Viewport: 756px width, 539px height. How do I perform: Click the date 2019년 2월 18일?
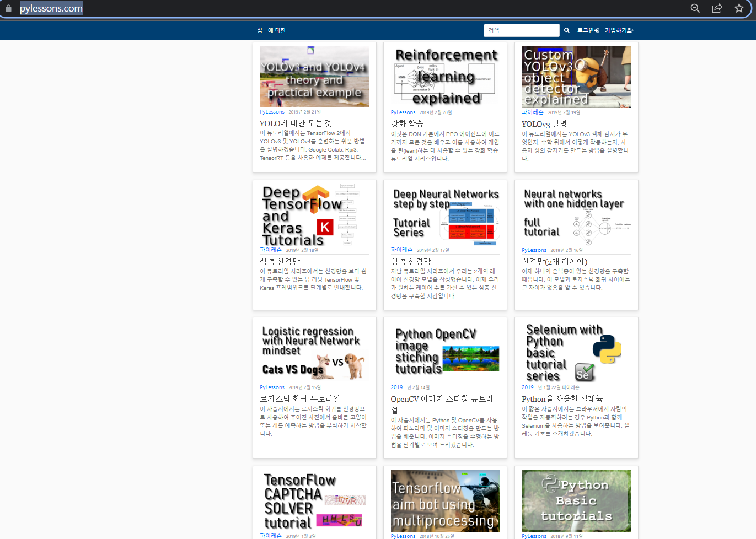pyautogui.click(x=302, y=250)
